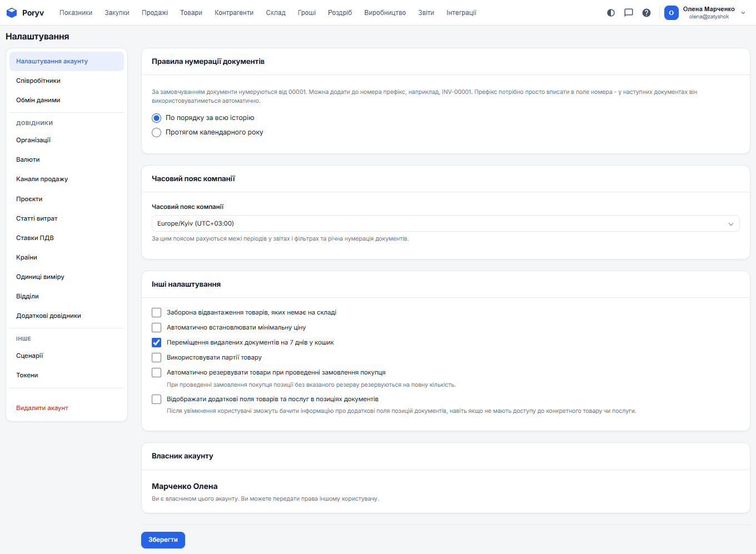This screenshot has height=554, width=756.
Task: Click the Poryv logo icon
Action: coord(12,12)
